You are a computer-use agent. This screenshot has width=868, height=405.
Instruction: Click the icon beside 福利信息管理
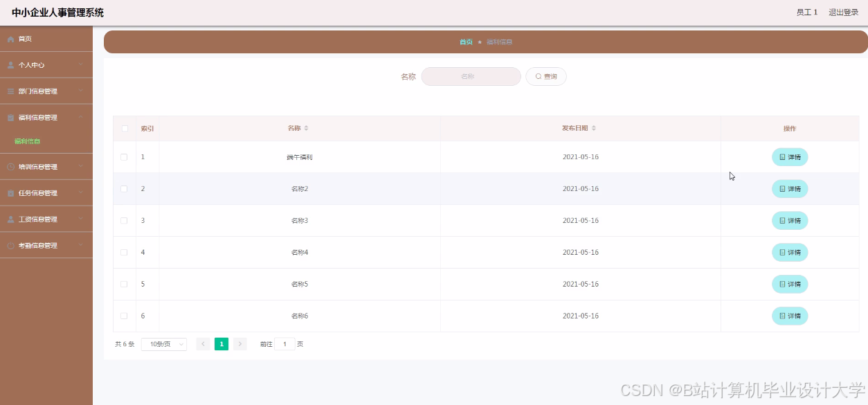click(x=10, y=118)
